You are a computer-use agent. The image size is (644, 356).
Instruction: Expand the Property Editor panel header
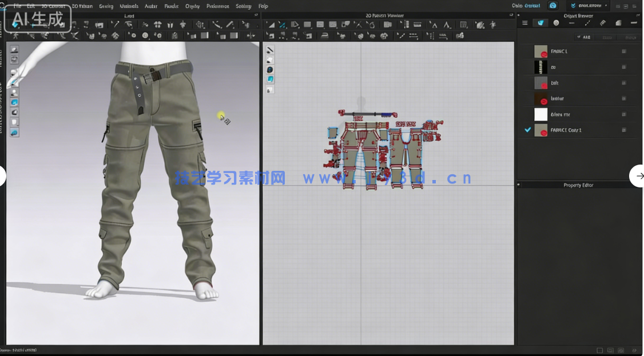579,185
